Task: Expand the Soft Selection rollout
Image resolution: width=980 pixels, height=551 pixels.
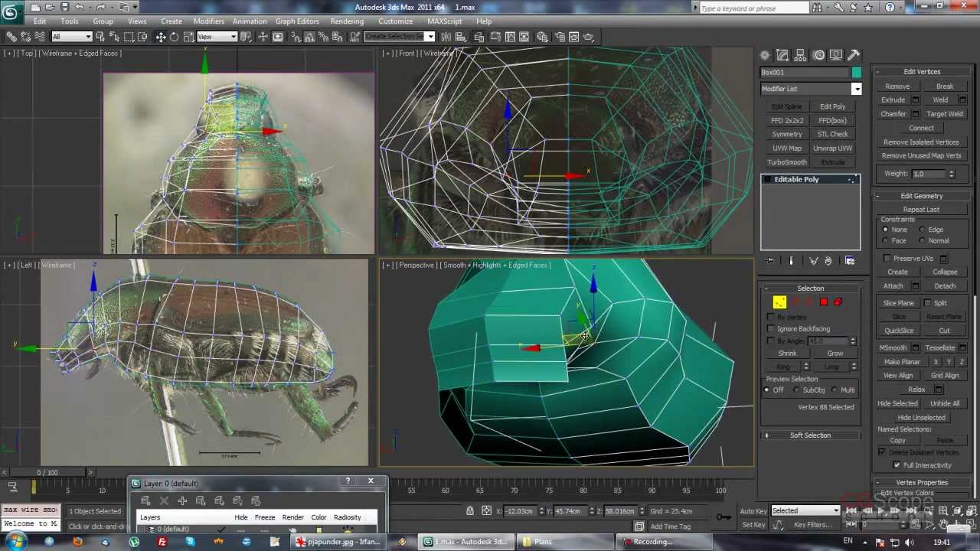Action: [810, 435]
